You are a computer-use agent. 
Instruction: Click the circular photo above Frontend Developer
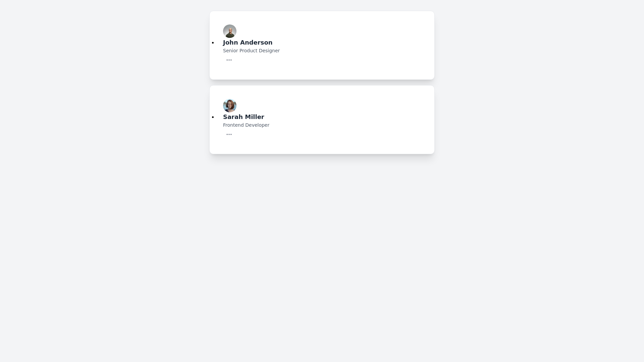[230, 106]
